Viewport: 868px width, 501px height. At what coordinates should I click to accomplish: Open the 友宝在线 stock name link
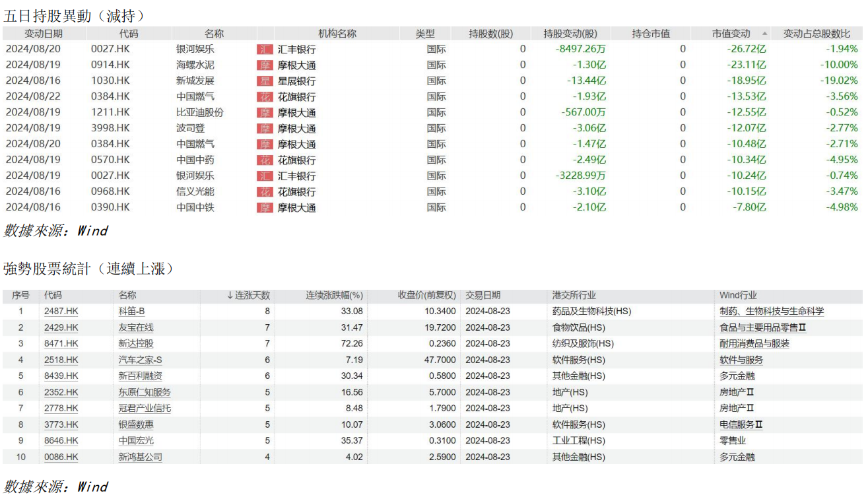pyautogui.click(x=136, y=327)
